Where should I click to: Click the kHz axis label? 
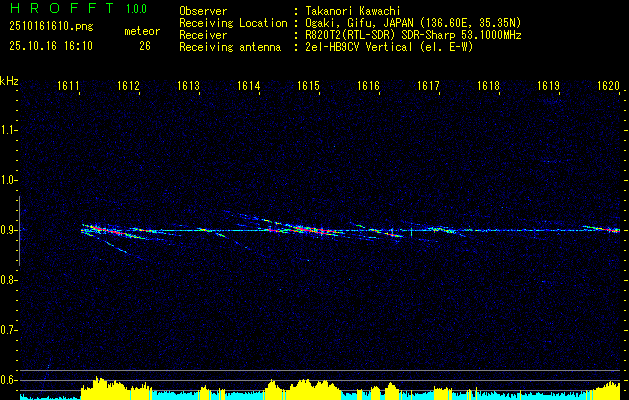[9, 81]
